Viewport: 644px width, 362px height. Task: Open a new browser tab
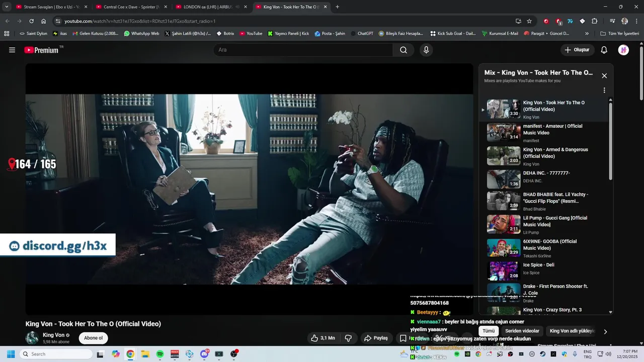[x=337, y=7]
